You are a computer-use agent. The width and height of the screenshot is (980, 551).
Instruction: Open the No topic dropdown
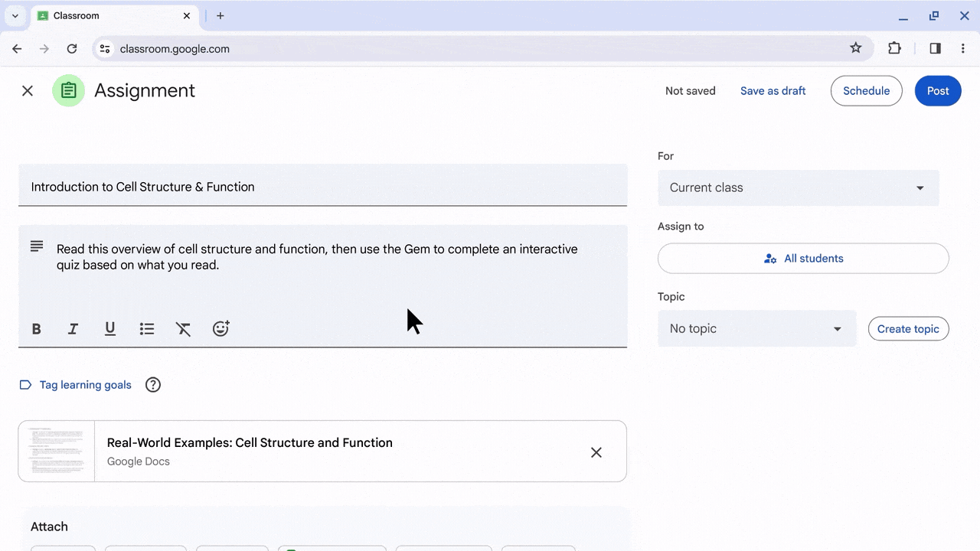(756, 328)
